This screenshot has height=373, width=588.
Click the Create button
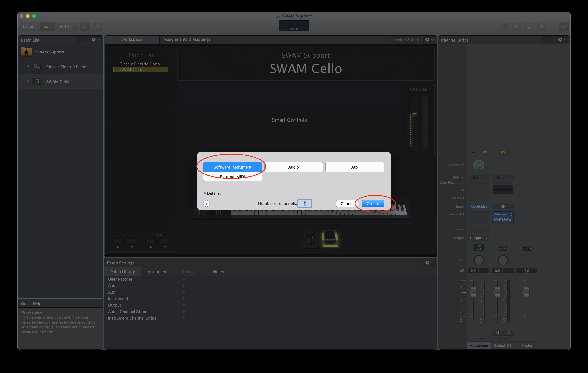[x=373, y=204]
